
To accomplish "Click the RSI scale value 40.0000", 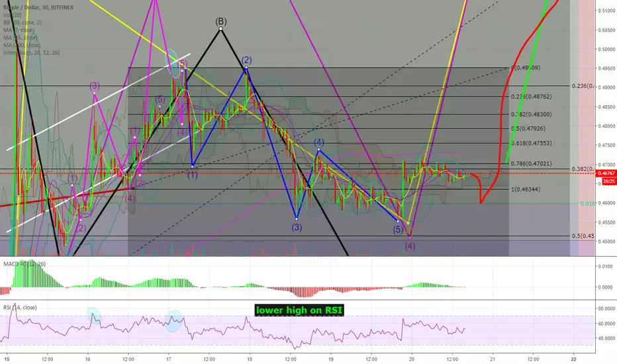I will coord(606,338).
